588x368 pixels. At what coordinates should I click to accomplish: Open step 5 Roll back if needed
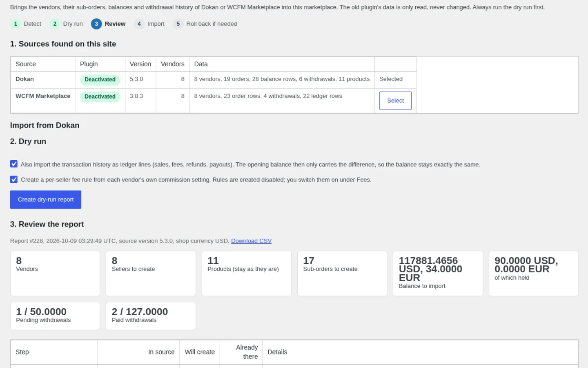coord(205,24)
